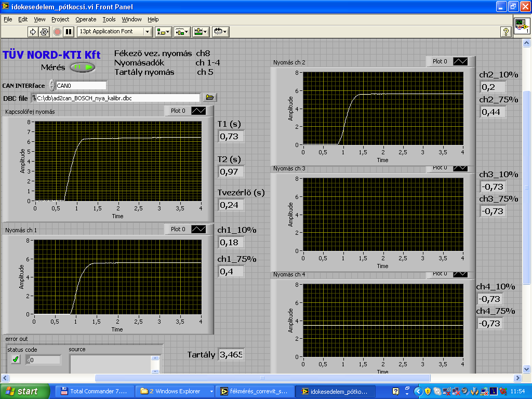This screenshot has height=399, width=532.
Task: Click the Nyomás ch 4 graph plot area
Action: pyautogui.click(x=383, y=321)
